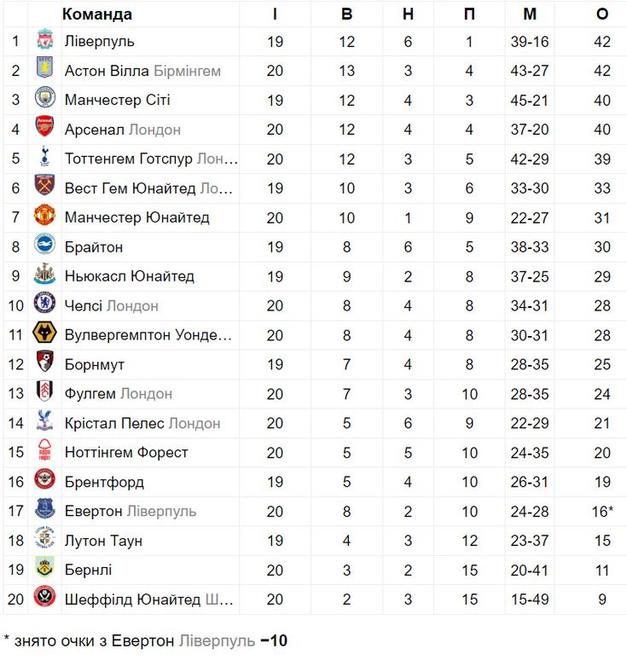Click the Tottenham cockerel crest icon
Screen dimensions: 627x672
tap(44, 156)
